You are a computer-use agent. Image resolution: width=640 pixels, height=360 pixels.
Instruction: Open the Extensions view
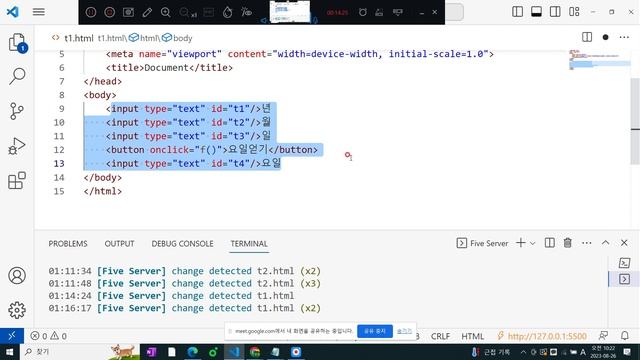coord(17,180)
